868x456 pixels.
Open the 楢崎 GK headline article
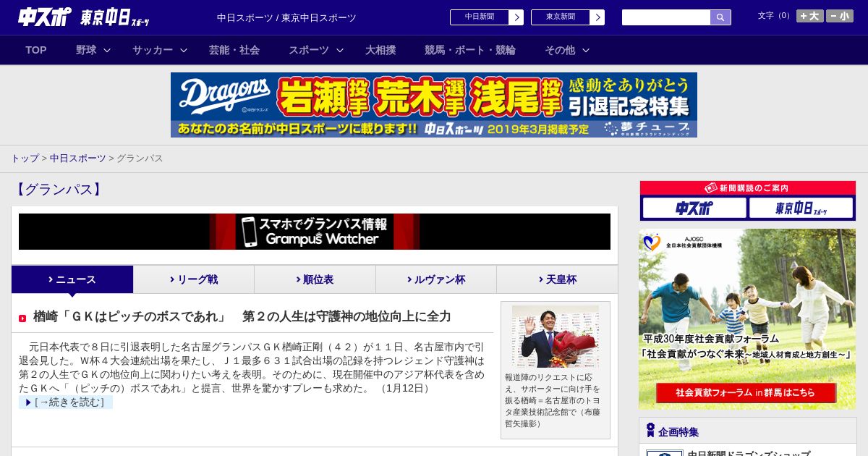click(x=242, y=316)
